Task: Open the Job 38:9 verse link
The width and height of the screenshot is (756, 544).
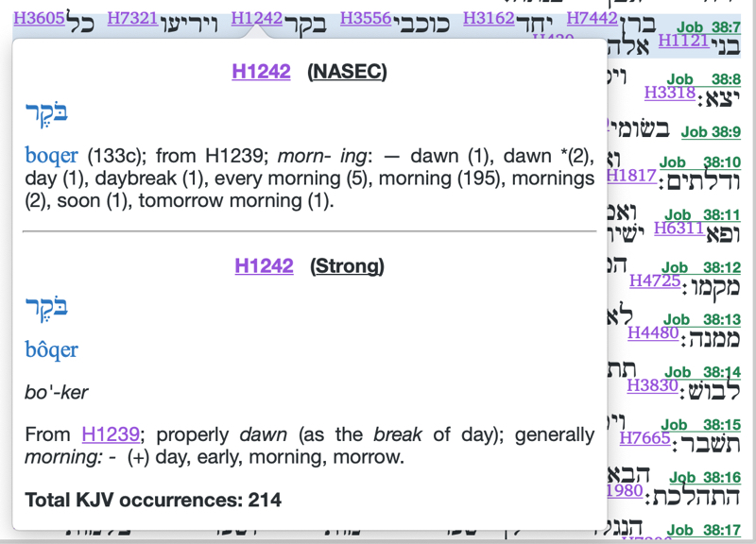Action: point(711,132)
